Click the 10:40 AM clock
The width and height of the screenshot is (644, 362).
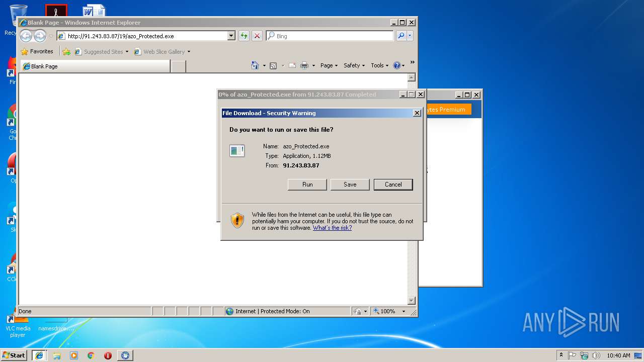click(x=618, y=355)
